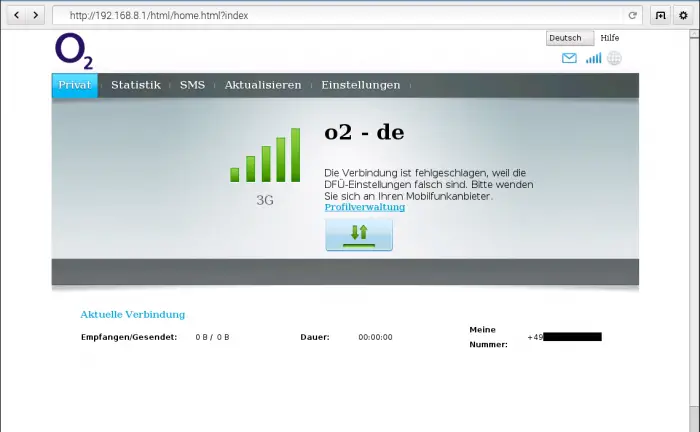This screenshot has height=432, width=700.
Task: Open the Hilfe link
Action: [x=609, y=38]
